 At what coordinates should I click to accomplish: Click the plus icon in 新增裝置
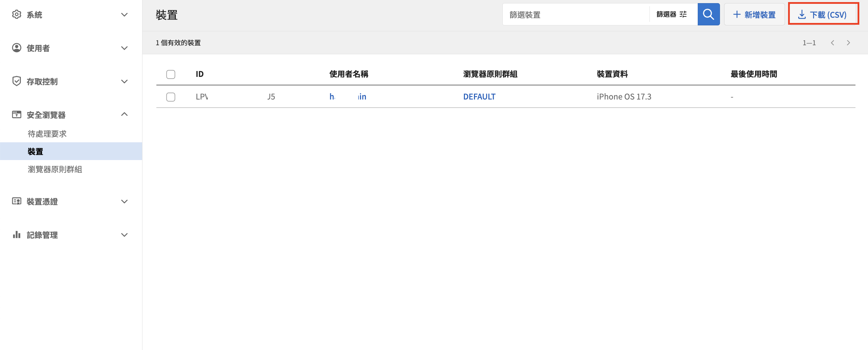pos(737,15)
